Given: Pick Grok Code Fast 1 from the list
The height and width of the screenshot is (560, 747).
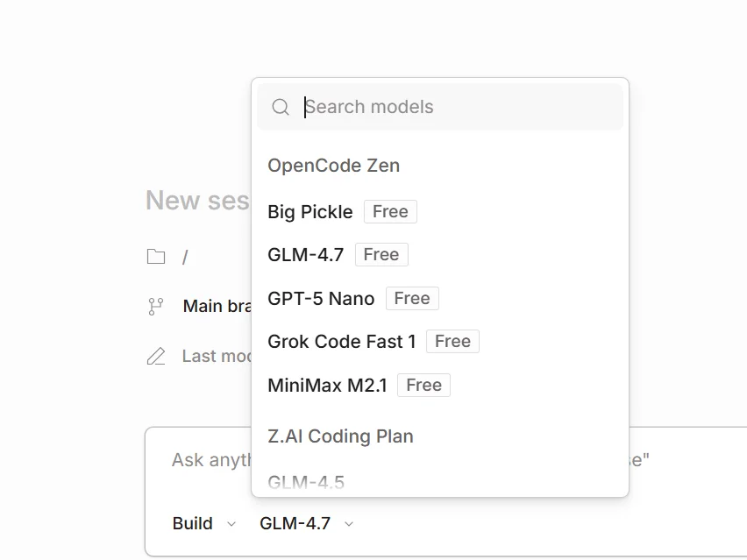Looking at the screenshot, I should tap(342, 342).
